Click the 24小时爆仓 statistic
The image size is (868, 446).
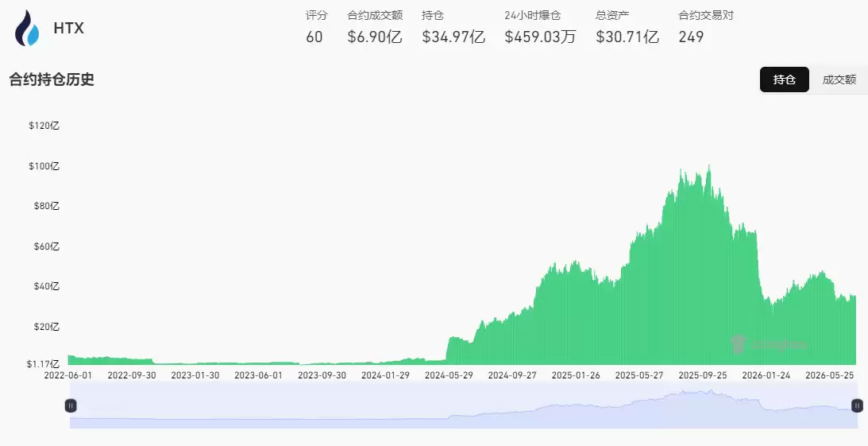pyautogui.click(x=540, y=26)
